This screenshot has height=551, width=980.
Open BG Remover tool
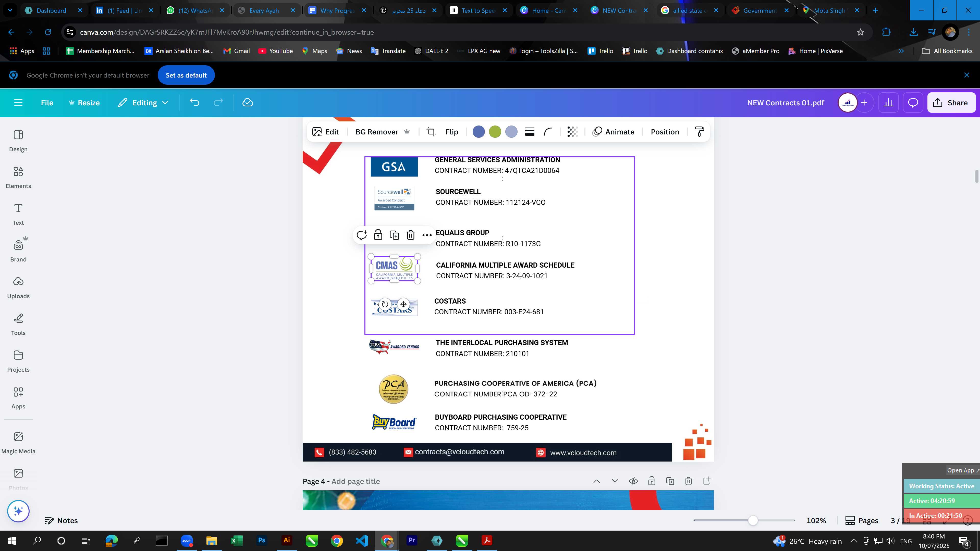pyautogui.click(x=382, y=132)
